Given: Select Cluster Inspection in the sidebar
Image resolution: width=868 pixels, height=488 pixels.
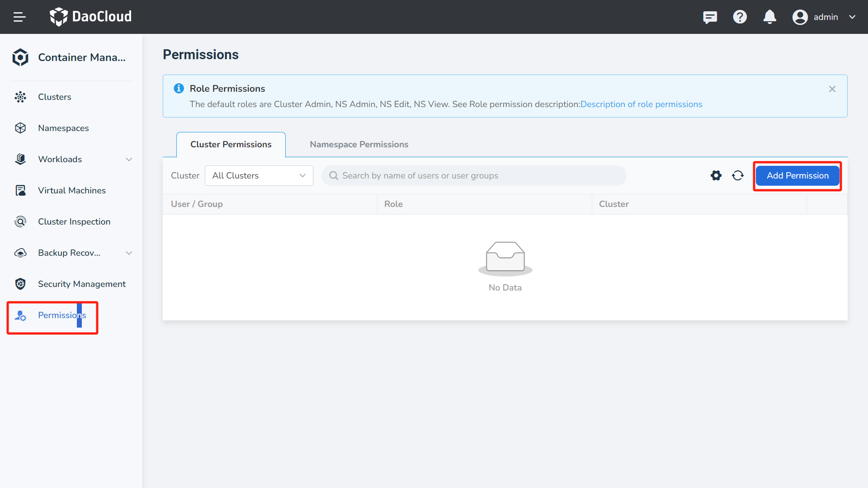Looking at the screenshot, I should [x=74, y=221].
